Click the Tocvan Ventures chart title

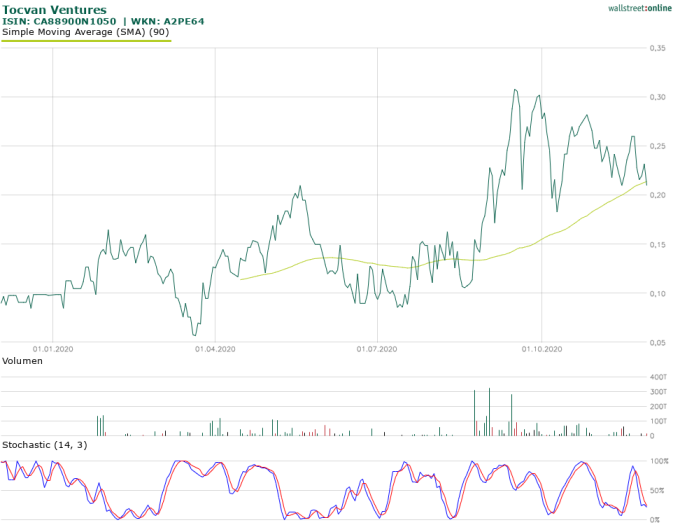55,10
